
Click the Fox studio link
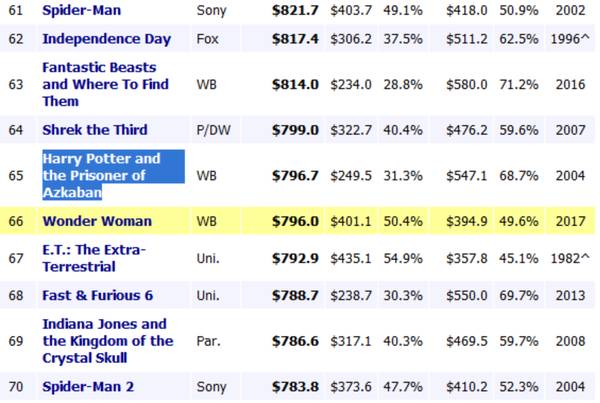click(x=207, y=39)
